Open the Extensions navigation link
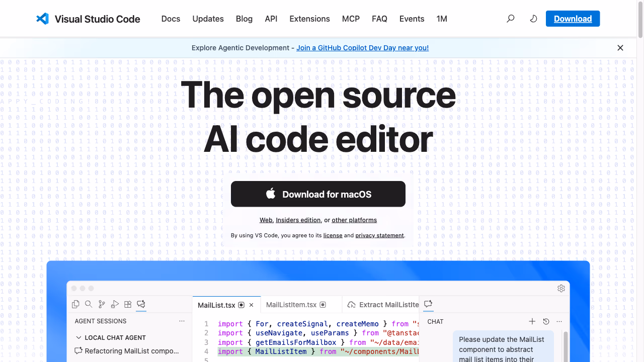This screenshot has width=644, height=362. (309, 19)
